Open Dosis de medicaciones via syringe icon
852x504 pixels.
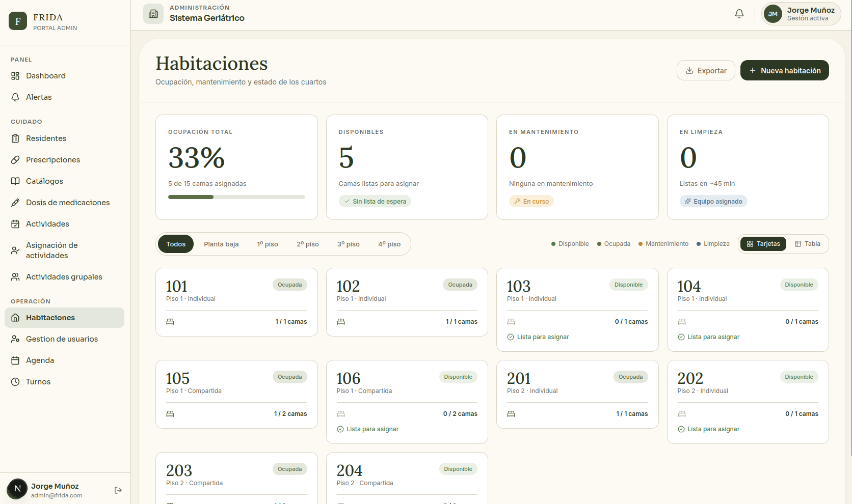click(15, 203)
